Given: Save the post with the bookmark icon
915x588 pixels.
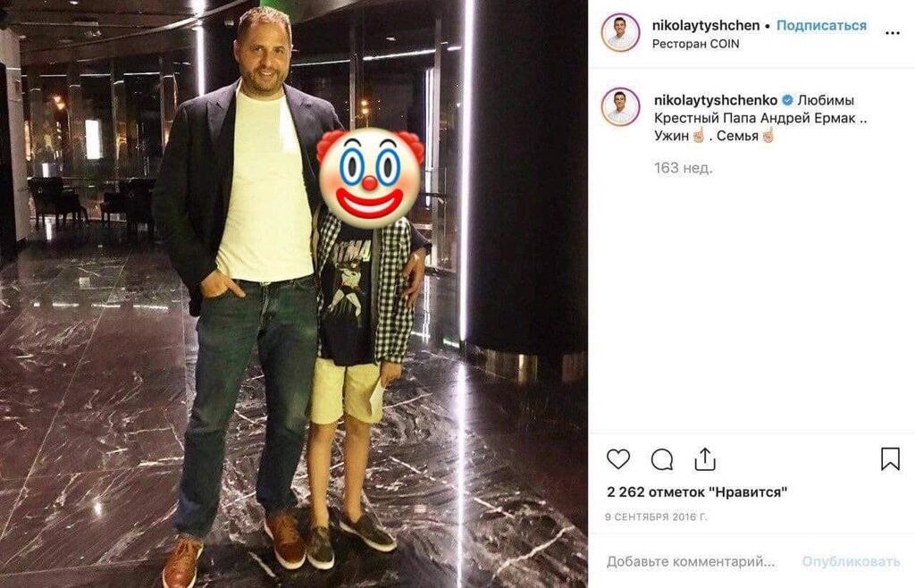Looking at the screenshot, I should (x=890, y=459).
